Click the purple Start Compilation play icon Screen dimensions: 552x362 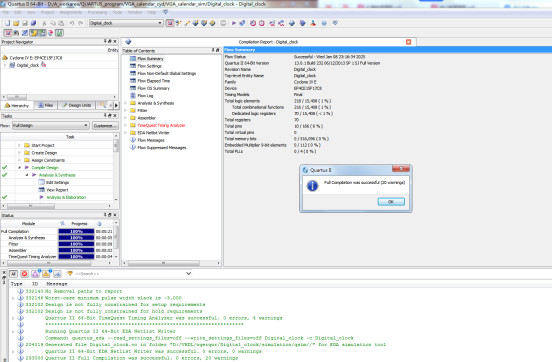233,23
